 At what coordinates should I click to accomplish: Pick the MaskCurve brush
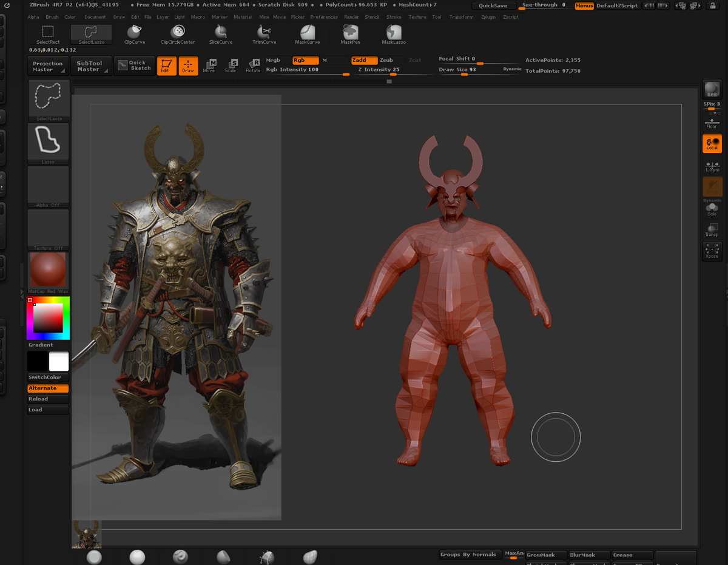pos(308,34)
